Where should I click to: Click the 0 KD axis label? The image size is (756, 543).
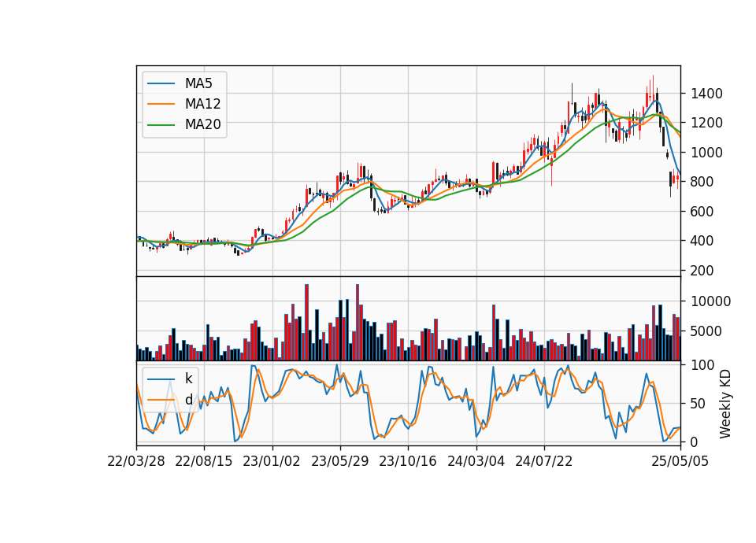(694, 441)
